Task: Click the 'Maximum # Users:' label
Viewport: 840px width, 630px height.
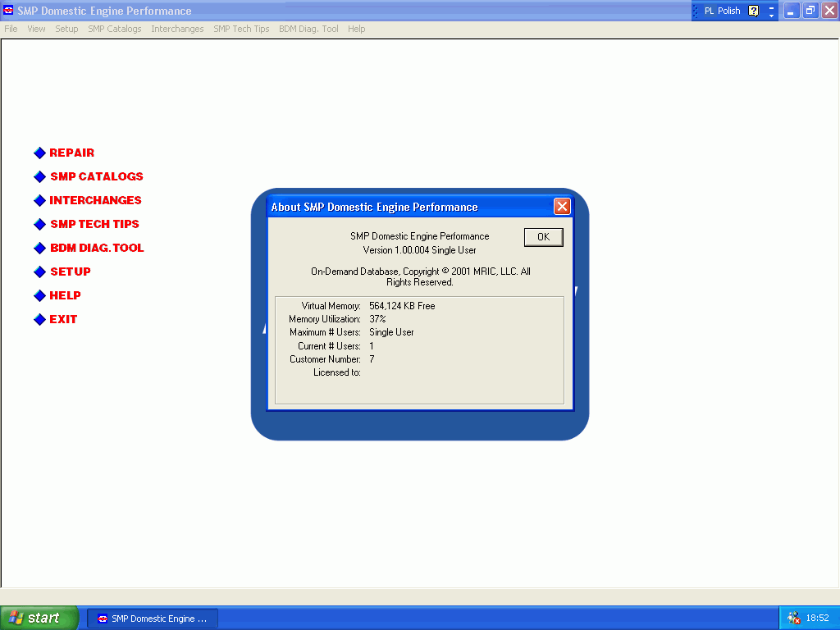Action: coord(325,333)
